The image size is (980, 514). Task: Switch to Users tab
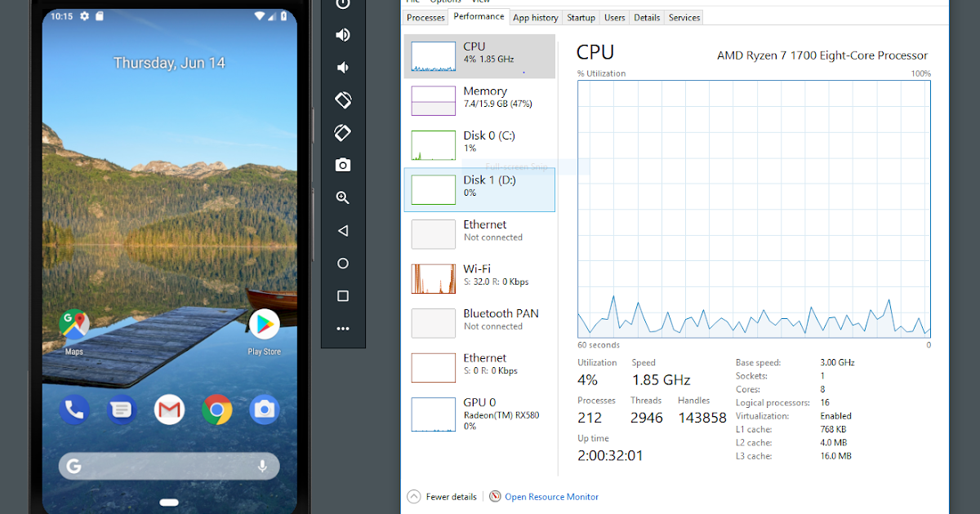(x=615, y=17)
